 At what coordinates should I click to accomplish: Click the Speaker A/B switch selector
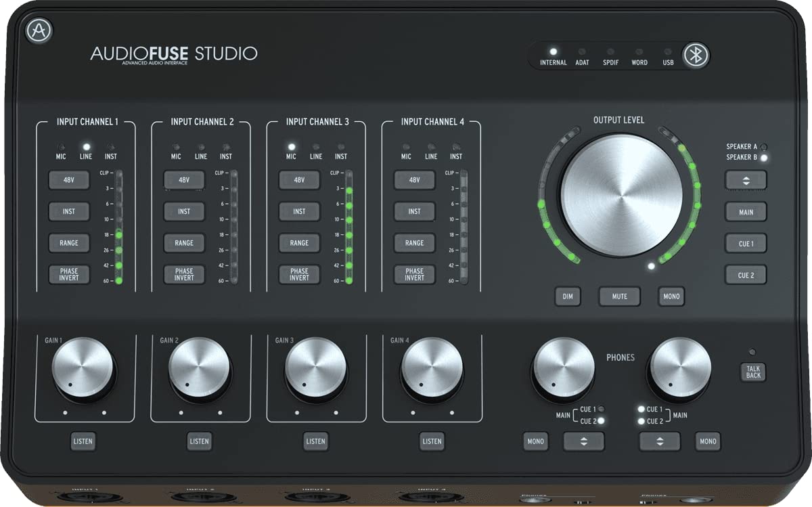pyautogui.click(x=746, y=179)
